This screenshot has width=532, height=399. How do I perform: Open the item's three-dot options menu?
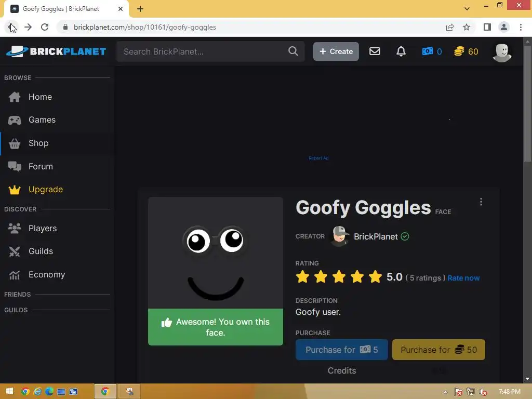(x=481, y=202)
